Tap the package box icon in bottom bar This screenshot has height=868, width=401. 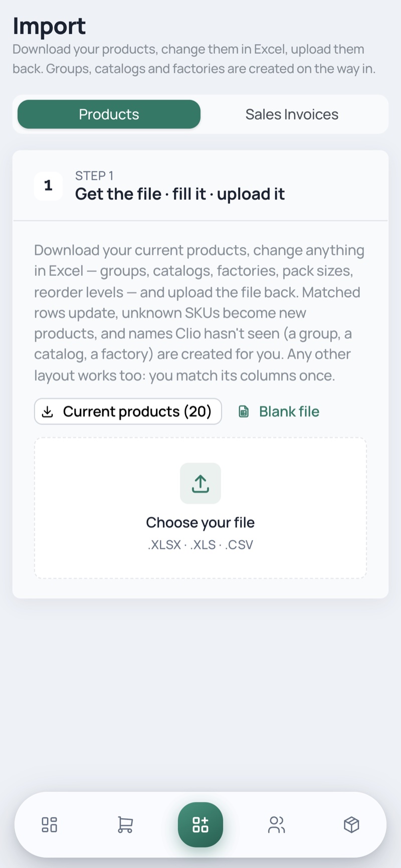(x=351, y=824)
